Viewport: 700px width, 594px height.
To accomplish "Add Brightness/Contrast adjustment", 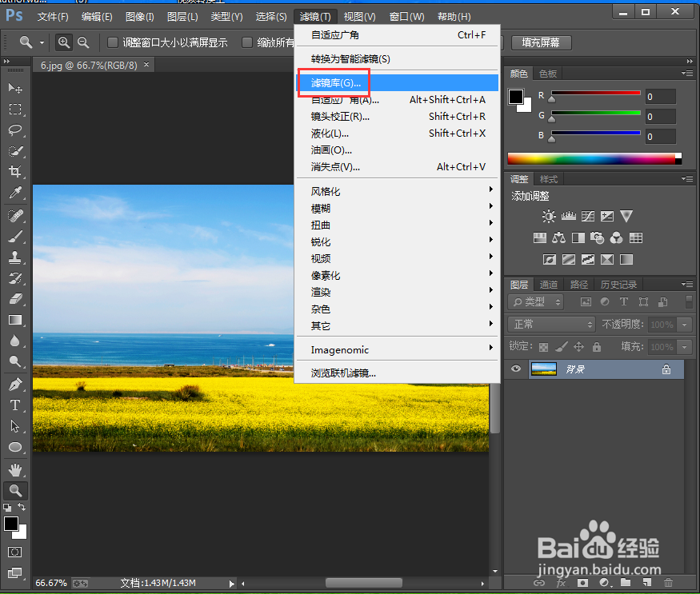I will (x=549, y=217).
